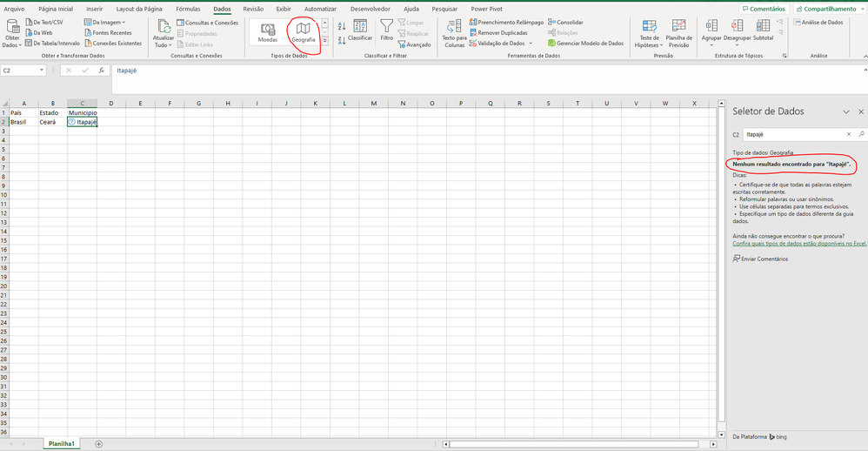
Task: Open Consultas e Conexões pane
Action: [x=207, y=23]
